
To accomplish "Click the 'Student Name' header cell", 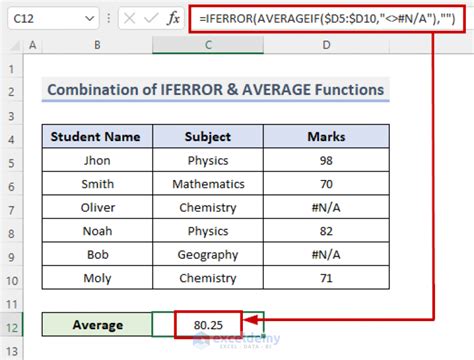I will coord(97,136).
